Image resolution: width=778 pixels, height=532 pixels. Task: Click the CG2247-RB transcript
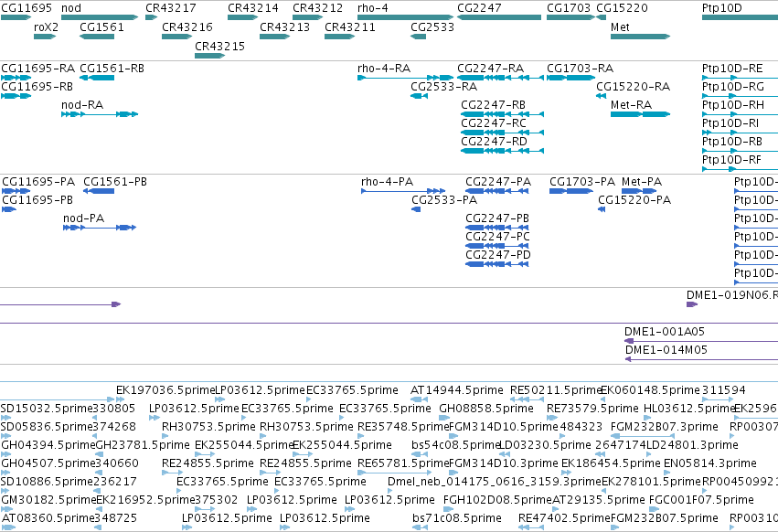[502, 114]
